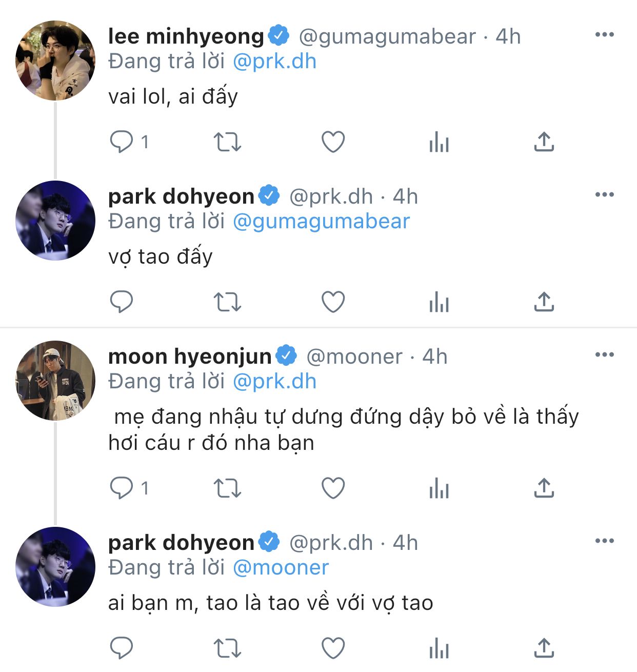Retweet the 'vợ tao đấy' reply
Screen dimensions: 637x672
[x=227, y=302]
